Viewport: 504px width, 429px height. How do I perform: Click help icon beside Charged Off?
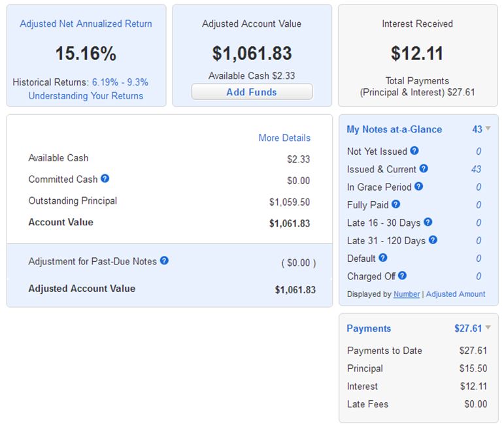(x=403, y=276)
